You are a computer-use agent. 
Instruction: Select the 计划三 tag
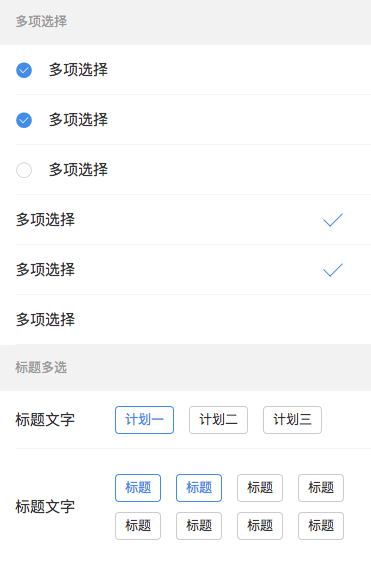292,420
